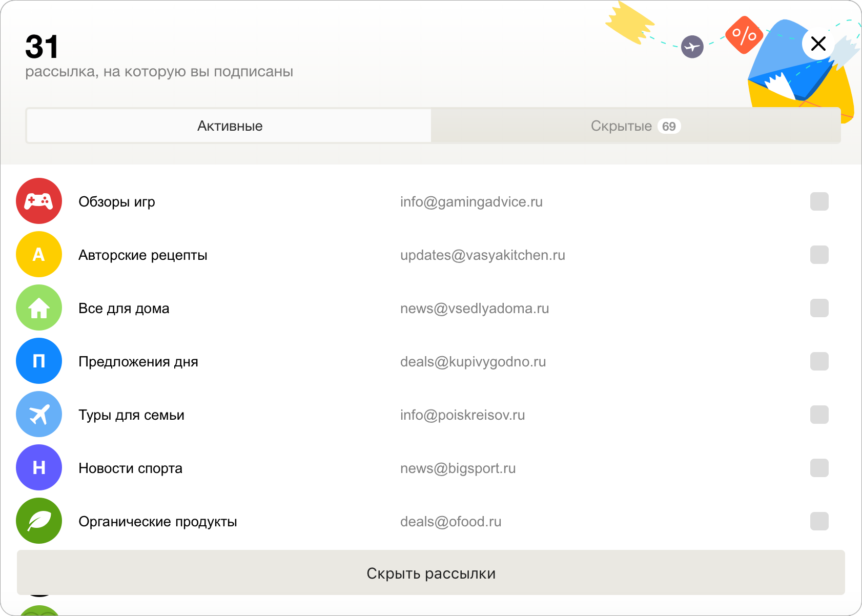Check the Органические продукты checkbox

tap(819, 521)
